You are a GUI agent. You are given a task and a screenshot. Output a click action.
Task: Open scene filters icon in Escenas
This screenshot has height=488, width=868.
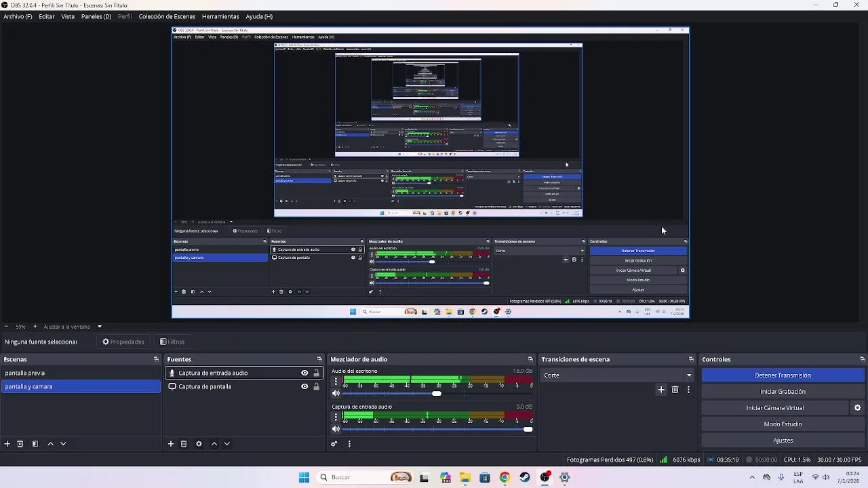tap(35, 444)
